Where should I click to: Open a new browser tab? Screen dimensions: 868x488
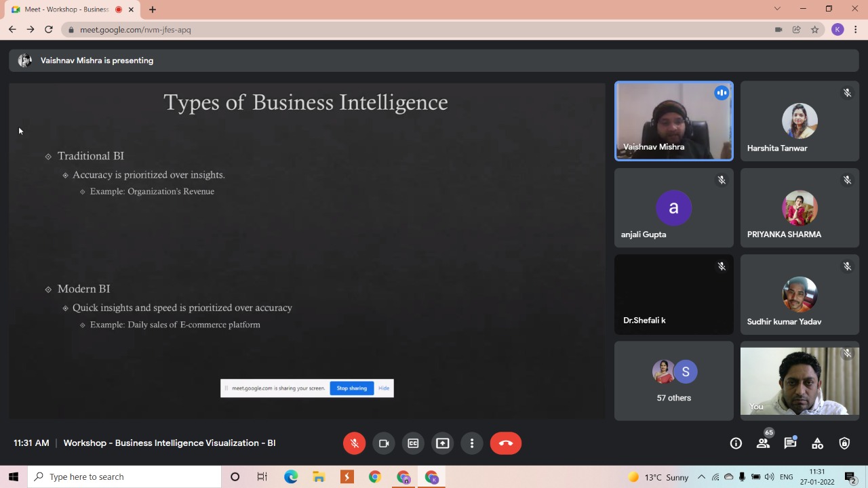coord(153,9)
